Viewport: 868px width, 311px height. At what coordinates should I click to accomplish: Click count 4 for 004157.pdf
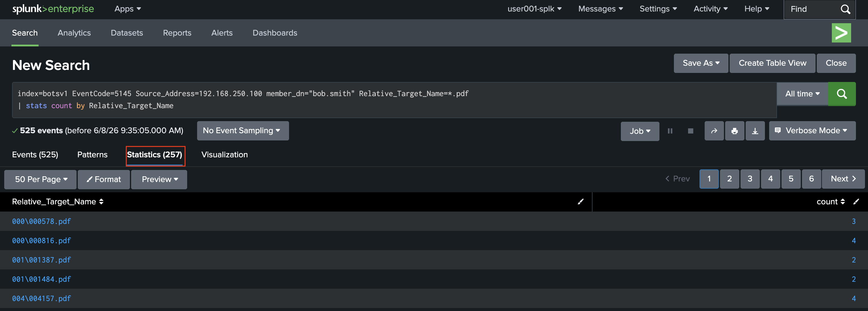[854, 298]
